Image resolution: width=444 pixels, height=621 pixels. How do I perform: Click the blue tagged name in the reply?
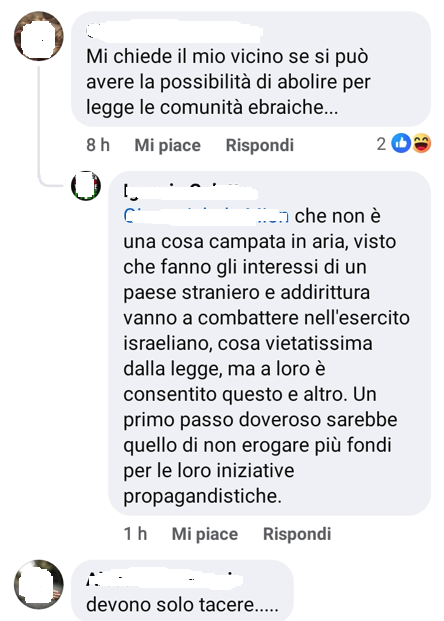pyautogui.click(x=206, y=216)
